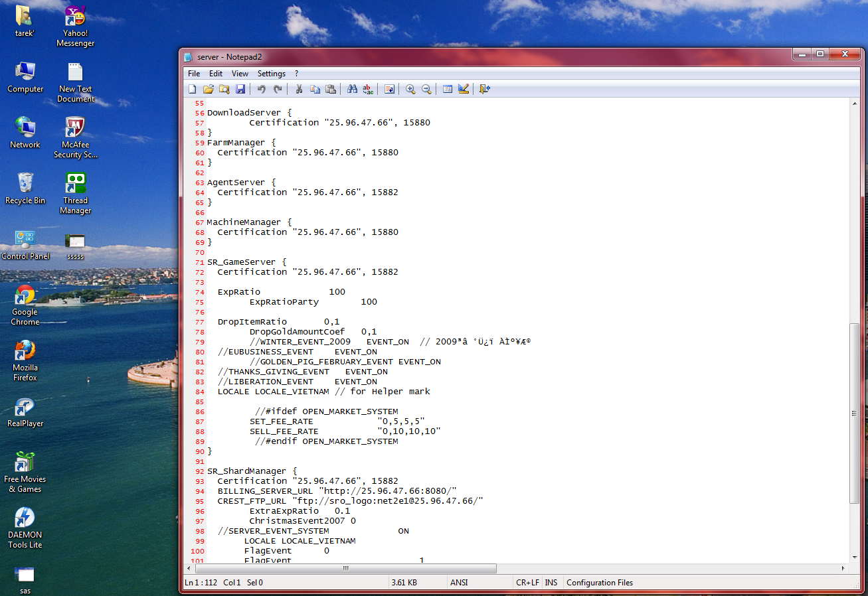Click the SET_FEE_RATE line
The image size is (868, 596).
coord(337,421)
